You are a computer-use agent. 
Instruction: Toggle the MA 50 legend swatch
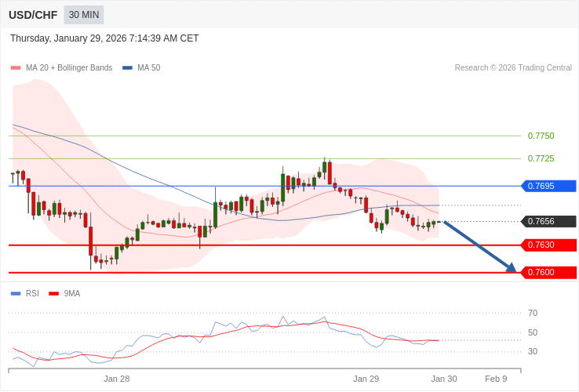(x=127, y=68)
